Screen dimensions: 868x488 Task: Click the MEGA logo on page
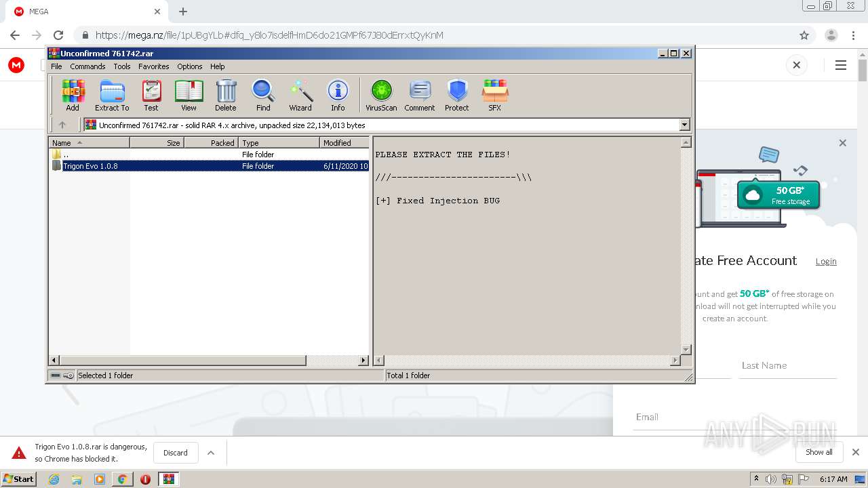[16, 65]
